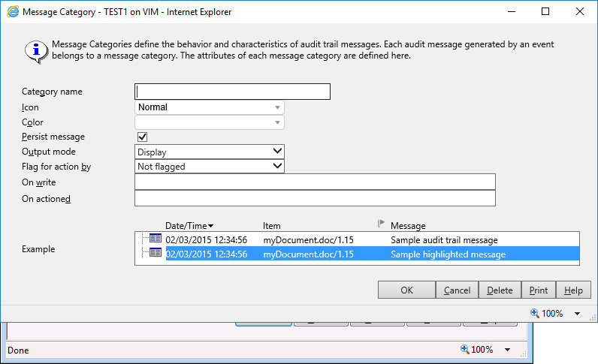Open the zoom level arrow next to 100%
Viewport: 598px width, 364px height.
click(x=577, y=314)
